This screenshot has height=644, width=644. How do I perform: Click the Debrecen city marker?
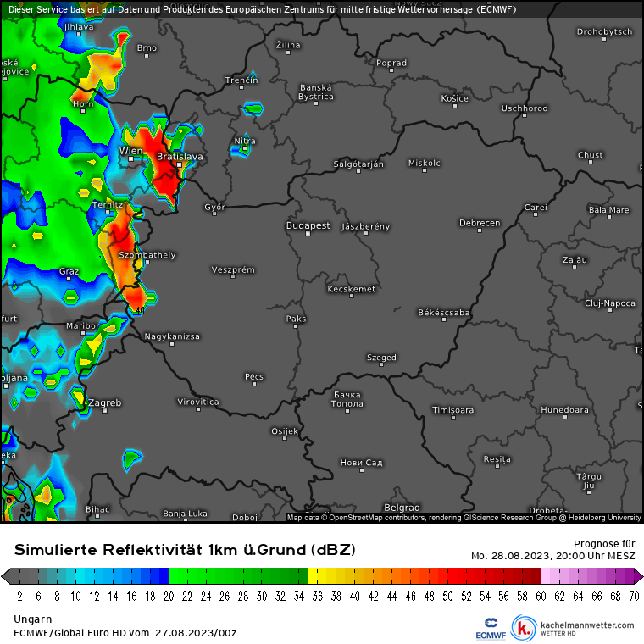[x=480, y=231]
